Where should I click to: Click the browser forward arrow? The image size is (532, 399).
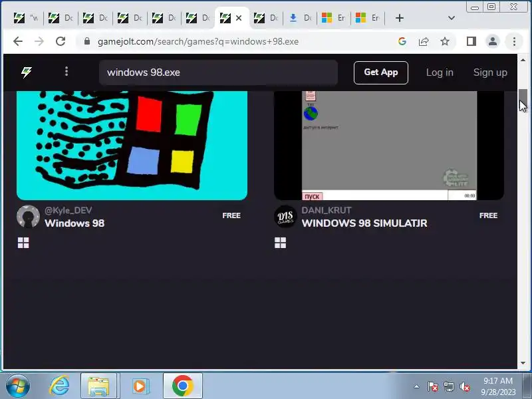point(39,41)
